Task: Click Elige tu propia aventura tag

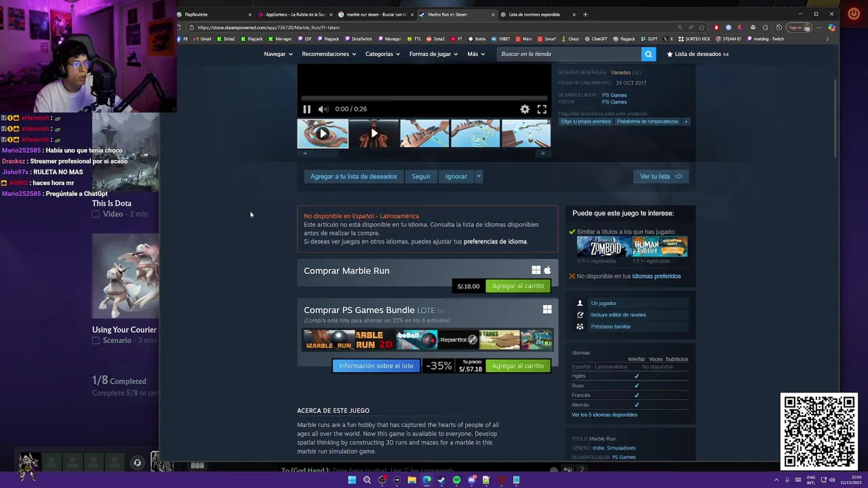Action: [586, 122]
